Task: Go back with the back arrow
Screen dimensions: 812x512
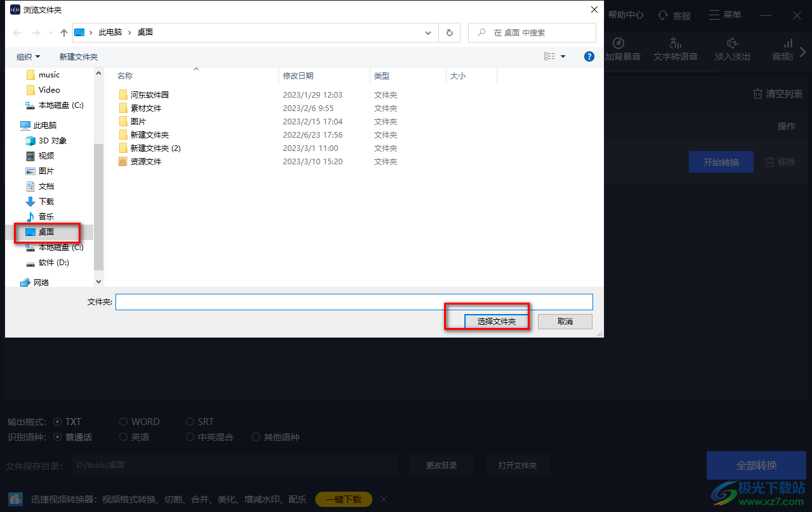Action: coord(17,32)
